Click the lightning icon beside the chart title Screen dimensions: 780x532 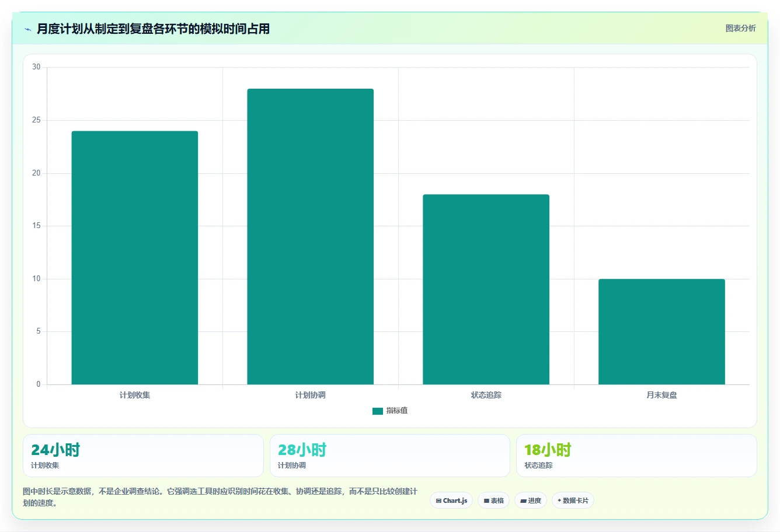[x=27, y=29]
